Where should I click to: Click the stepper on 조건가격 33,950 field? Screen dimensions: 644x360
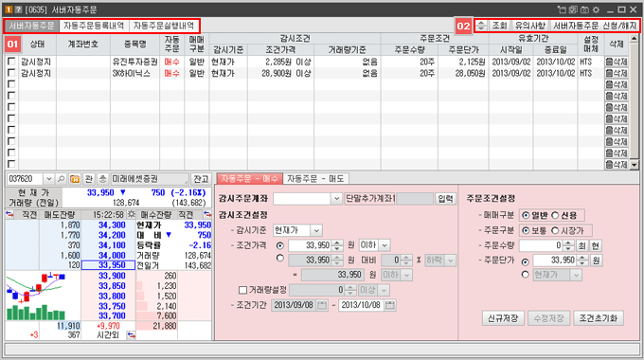(x=337, y=245)
